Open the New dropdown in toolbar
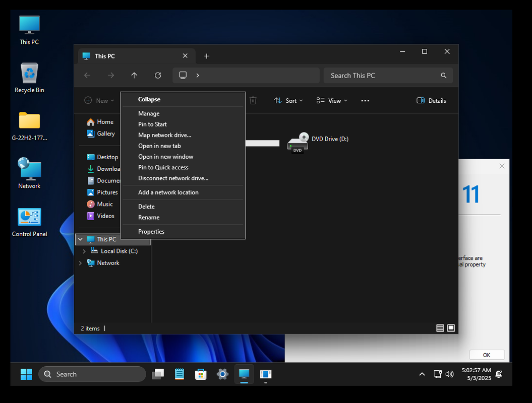This screenshot has height=403, width=532. point(99,101)
